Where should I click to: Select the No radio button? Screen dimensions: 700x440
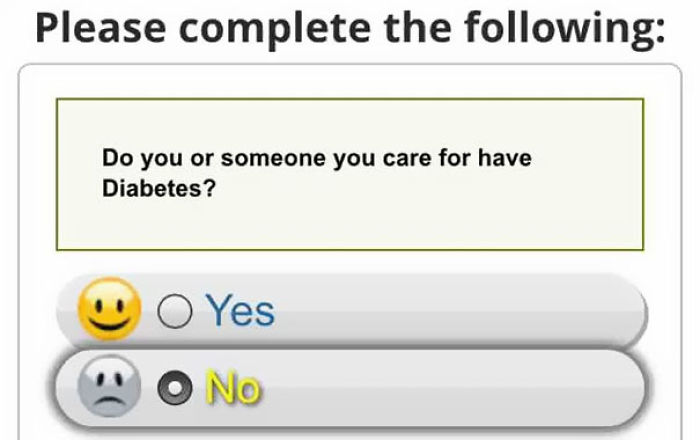pos(174,388)
